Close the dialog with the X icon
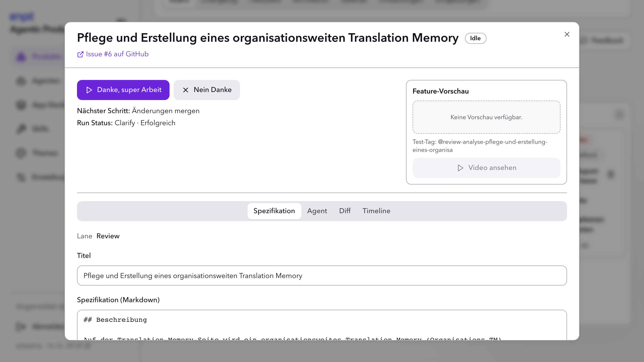 pyautogui.click(x=567, y=34)
